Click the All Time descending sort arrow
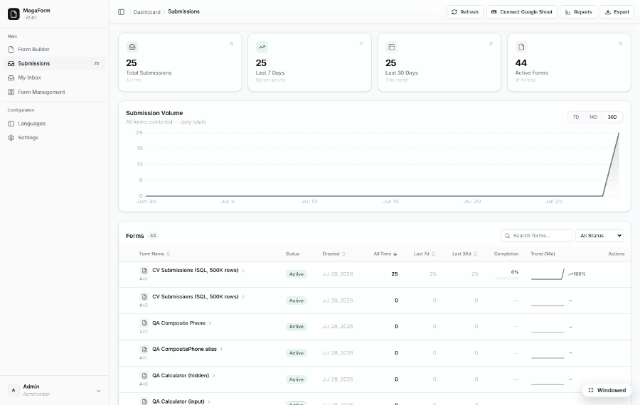640x405 pixels. coord(395,254)
